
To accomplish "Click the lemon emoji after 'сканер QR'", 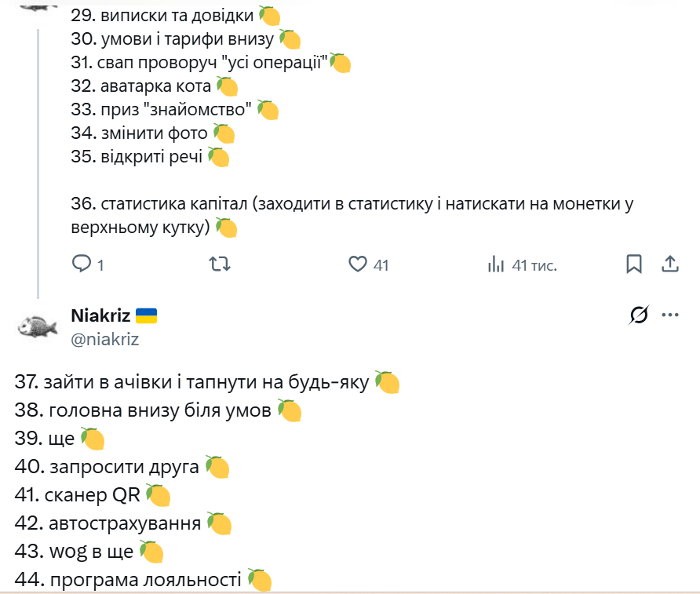I will tap(158, 496).
